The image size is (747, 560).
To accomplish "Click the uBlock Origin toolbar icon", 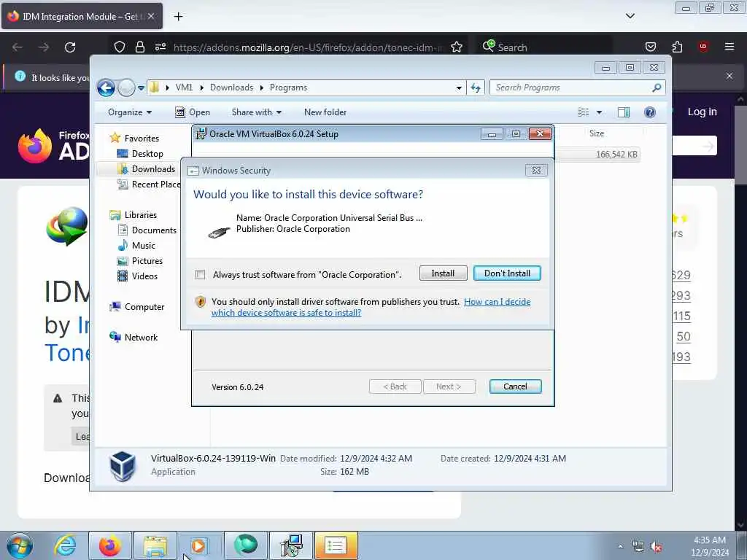I will [703, 47].
